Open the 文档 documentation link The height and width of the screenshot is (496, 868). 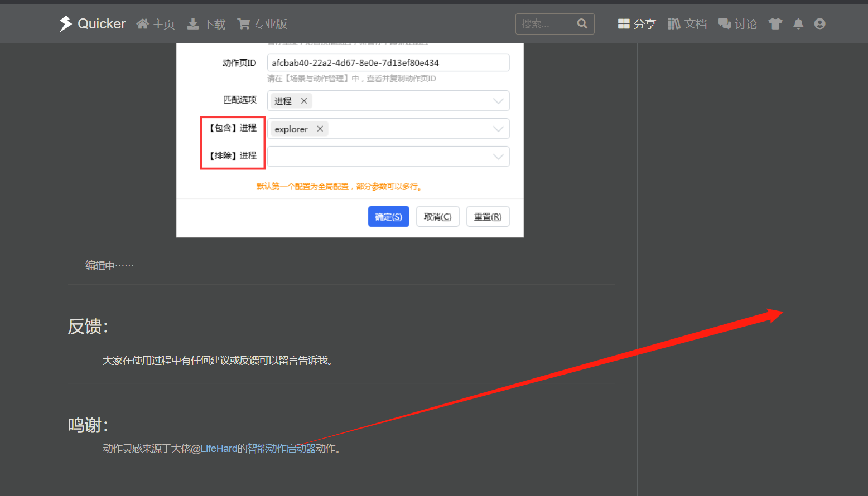point(687,23)
